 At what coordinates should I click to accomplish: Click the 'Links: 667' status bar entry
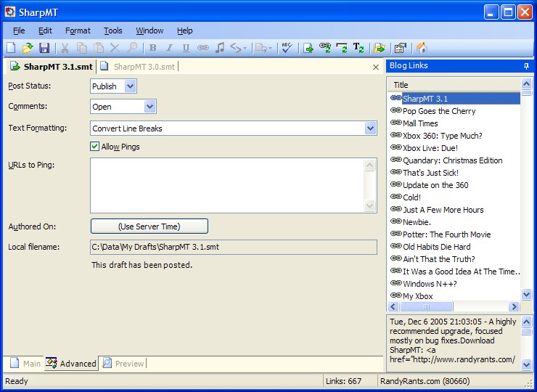coord(343,381)
